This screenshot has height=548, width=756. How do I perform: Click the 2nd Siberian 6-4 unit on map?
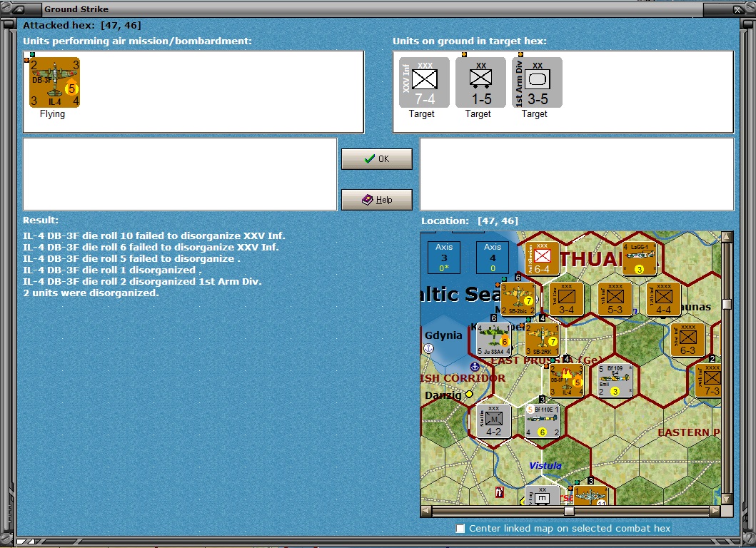tap(542, 259)
